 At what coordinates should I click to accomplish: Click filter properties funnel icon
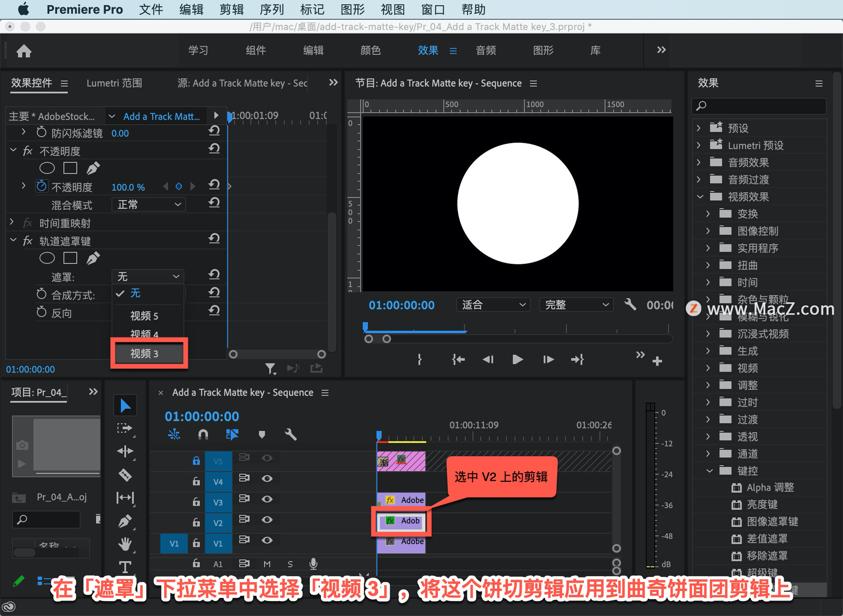point(270,369)
